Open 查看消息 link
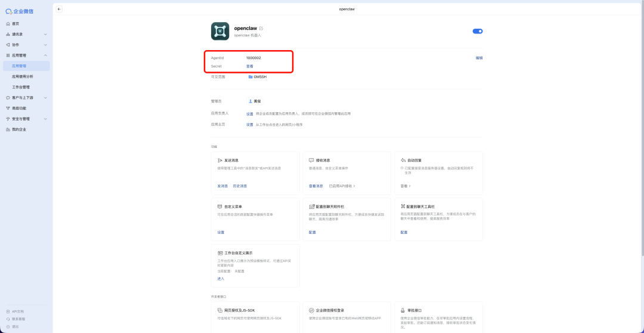This screenshot has height=333, width=644. click(x=316, y=186)
